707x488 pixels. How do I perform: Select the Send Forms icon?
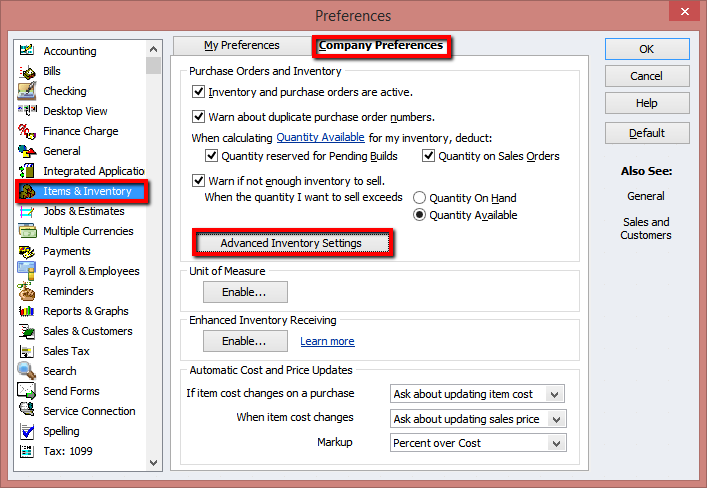tap(27, 391)
